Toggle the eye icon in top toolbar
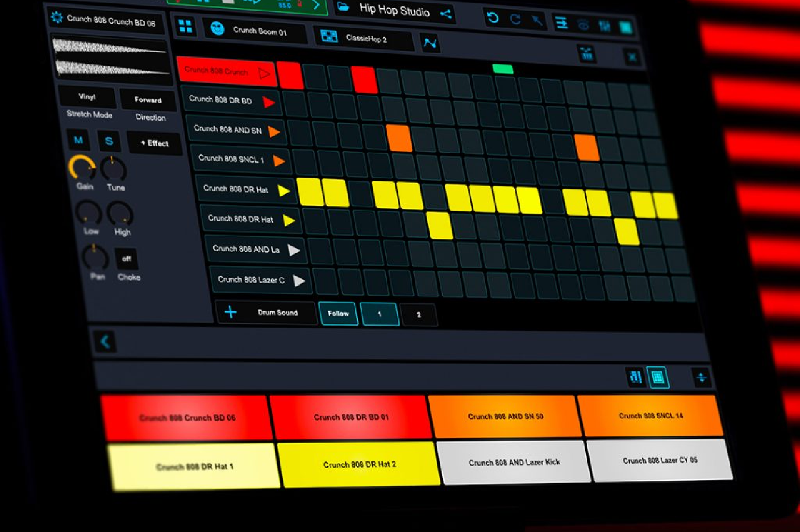The height and width of the screenshot is (532, 800). tap(583, 24)
